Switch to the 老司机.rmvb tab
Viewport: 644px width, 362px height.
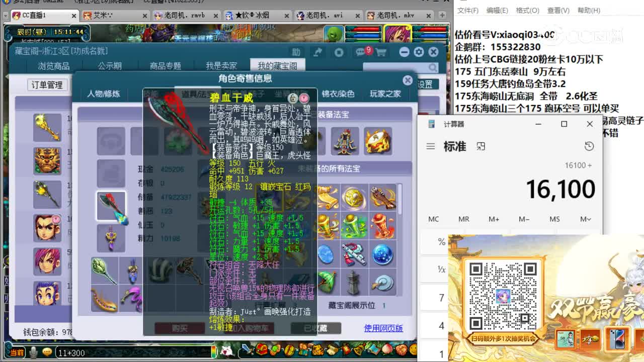(x=186, y=16)
